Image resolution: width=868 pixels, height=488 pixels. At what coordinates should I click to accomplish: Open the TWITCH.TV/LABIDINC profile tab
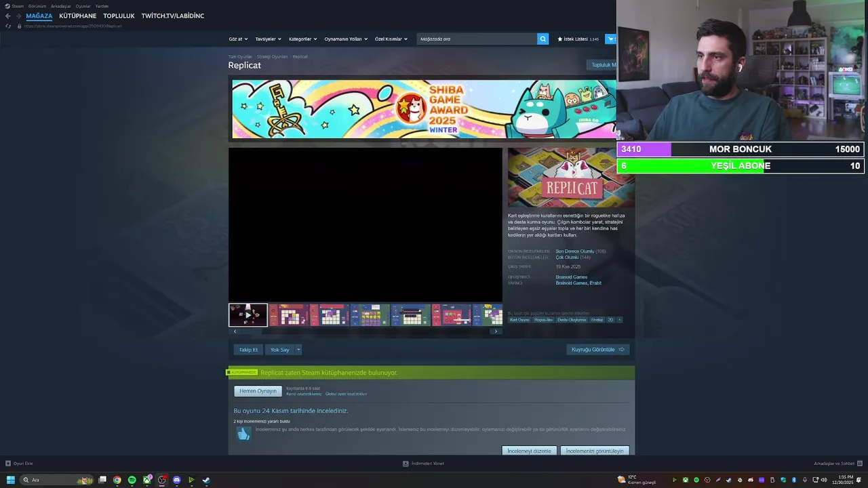click(x=172, y=16)
